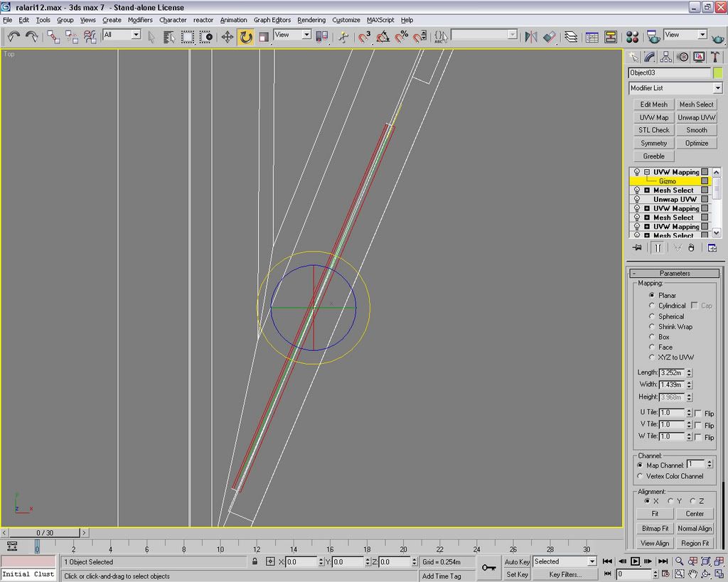
Task: Open the Material Editor
Action: pos(632,37)
